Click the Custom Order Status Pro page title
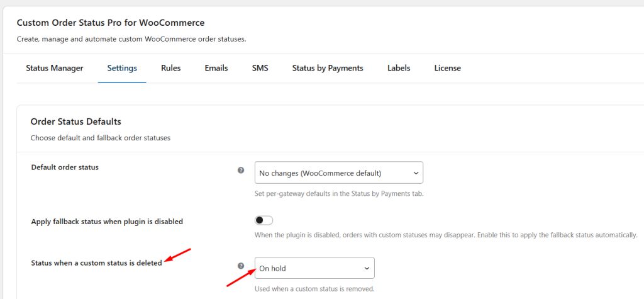The width and height of the screenshot is (644, 299). point(110,23)
